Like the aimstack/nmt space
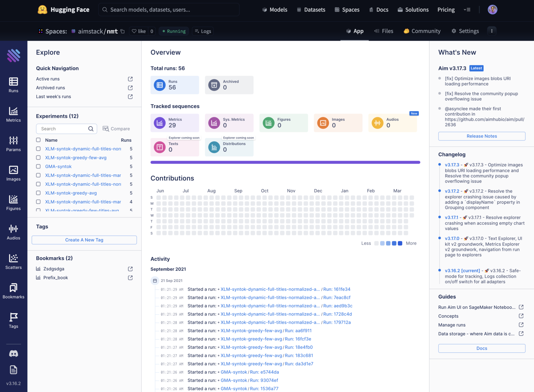The image size is (534, 392). click(139, 31)
